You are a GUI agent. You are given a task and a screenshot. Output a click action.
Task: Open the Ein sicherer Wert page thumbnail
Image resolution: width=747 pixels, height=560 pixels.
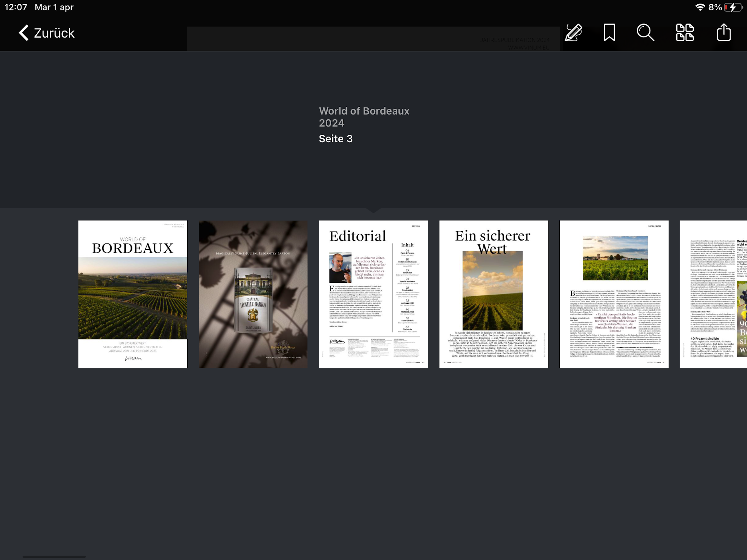494,294
